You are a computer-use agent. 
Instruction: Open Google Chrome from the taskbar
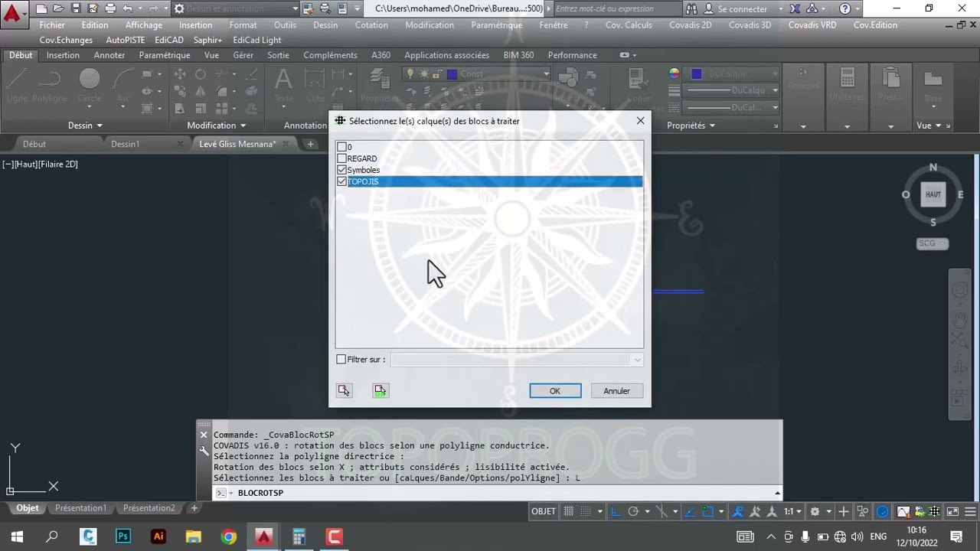click(229, 536)
